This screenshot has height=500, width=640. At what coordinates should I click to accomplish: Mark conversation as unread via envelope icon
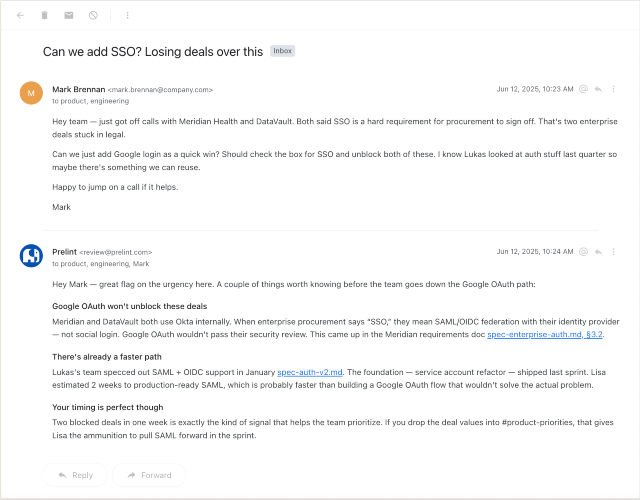click(x=69, y=15)
